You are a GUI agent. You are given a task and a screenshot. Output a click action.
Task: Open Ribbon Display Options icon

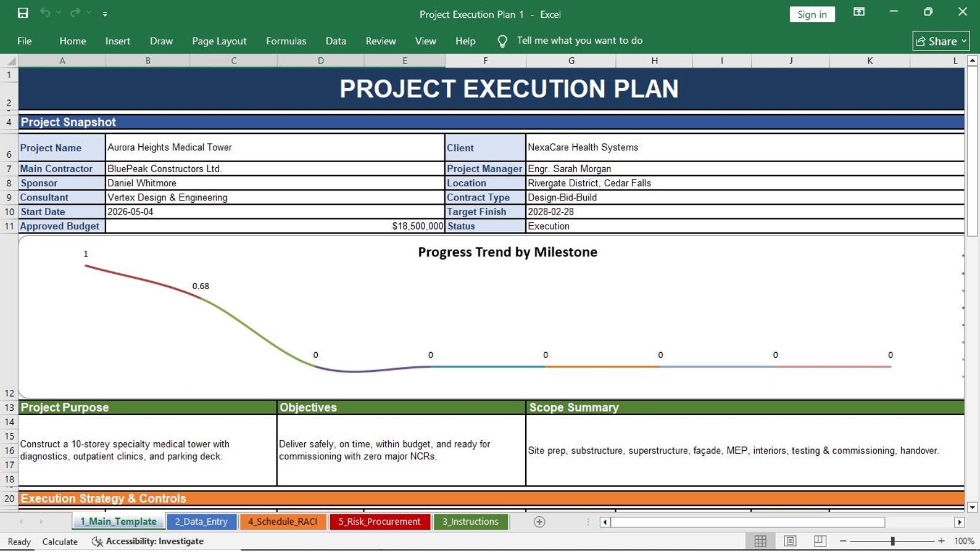tap(858, 12)
